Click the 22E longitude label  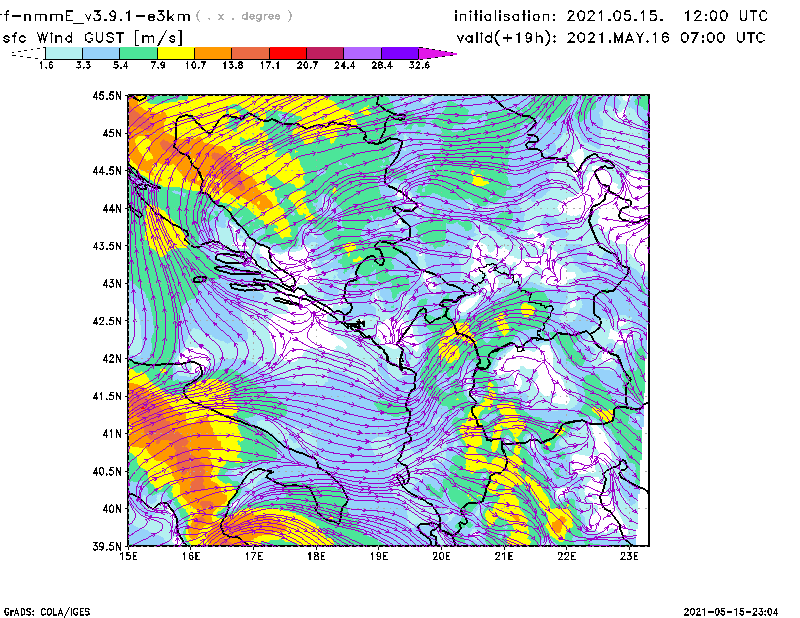click(x=566, y=556)
